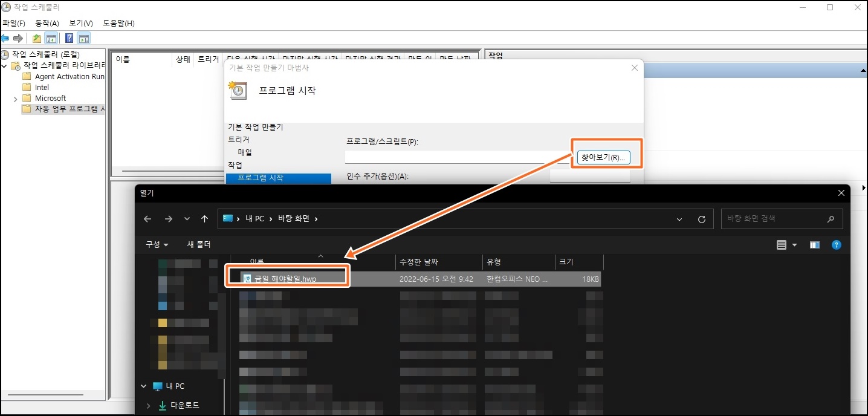Click the 찾아보기(R)... browse button
The width and height of the screenshot is (868, 416).
603,157
